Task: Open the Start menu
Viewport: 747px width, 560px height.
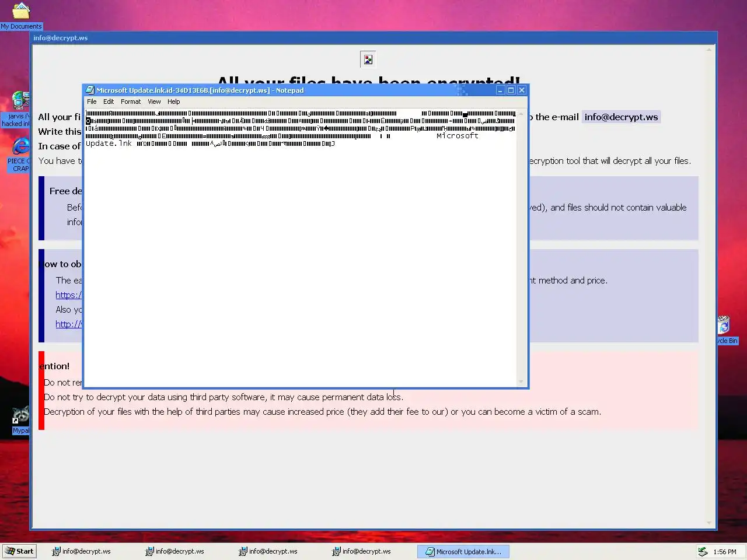Action: pos(20,551)
